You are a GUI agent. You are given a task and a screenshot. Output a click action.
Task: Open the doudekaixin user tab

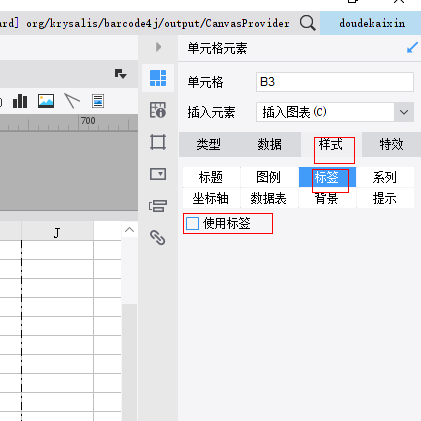coord(371,23)
